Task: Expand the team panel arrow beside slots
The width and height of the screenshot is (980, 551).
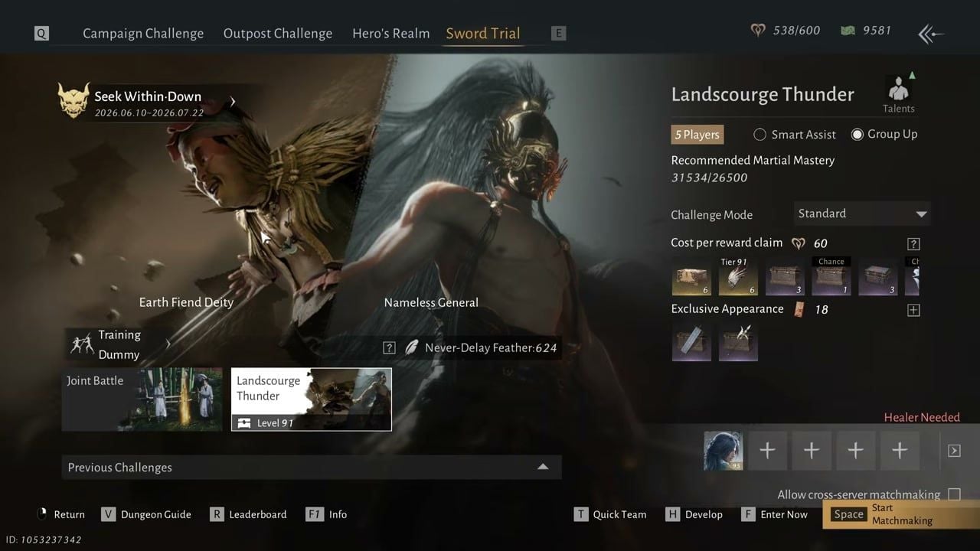Action: (954, 451)
